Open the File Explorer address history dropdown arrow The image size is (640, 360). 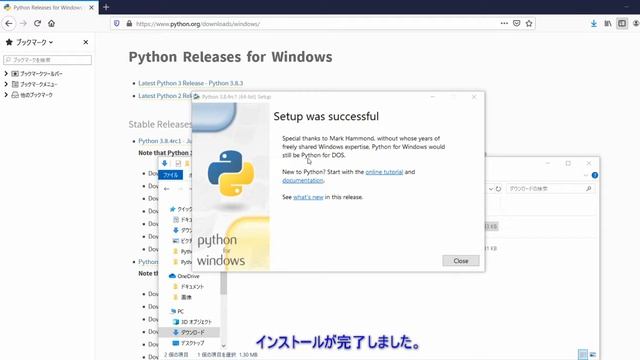491,189
